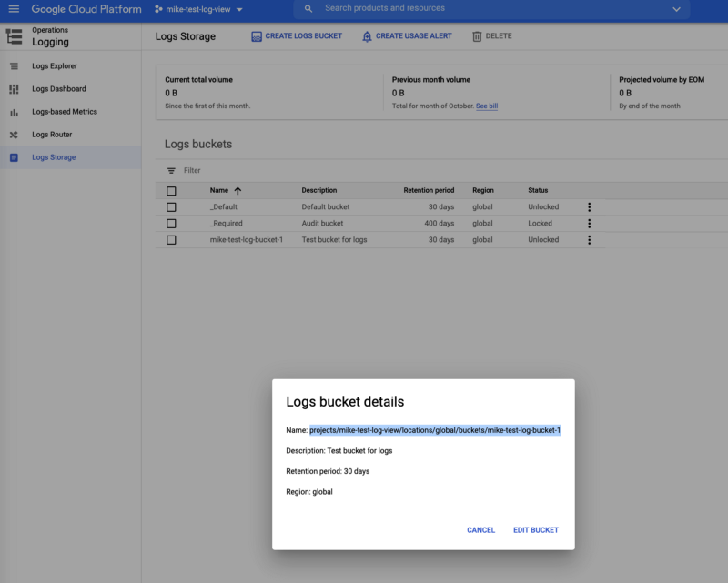Click the 400 days retention cell

[x=440, y=223]
